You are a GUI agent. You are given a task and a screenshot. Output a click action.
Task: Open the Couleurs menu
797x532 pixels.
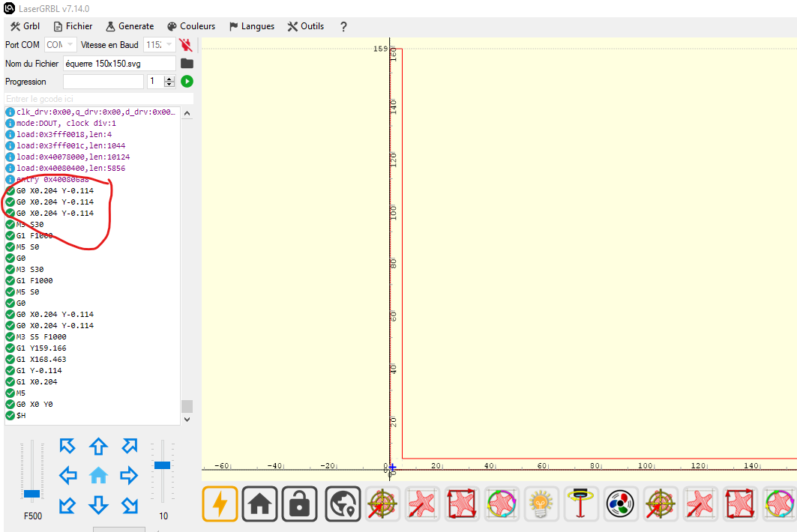coord(192,26)
